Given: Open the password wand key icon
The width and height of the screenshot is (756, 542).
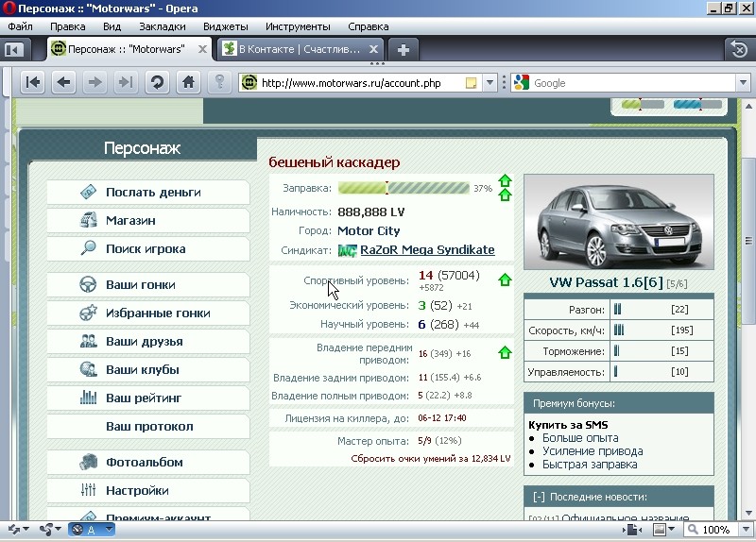Looking at the screenshot, I should 219,82.
